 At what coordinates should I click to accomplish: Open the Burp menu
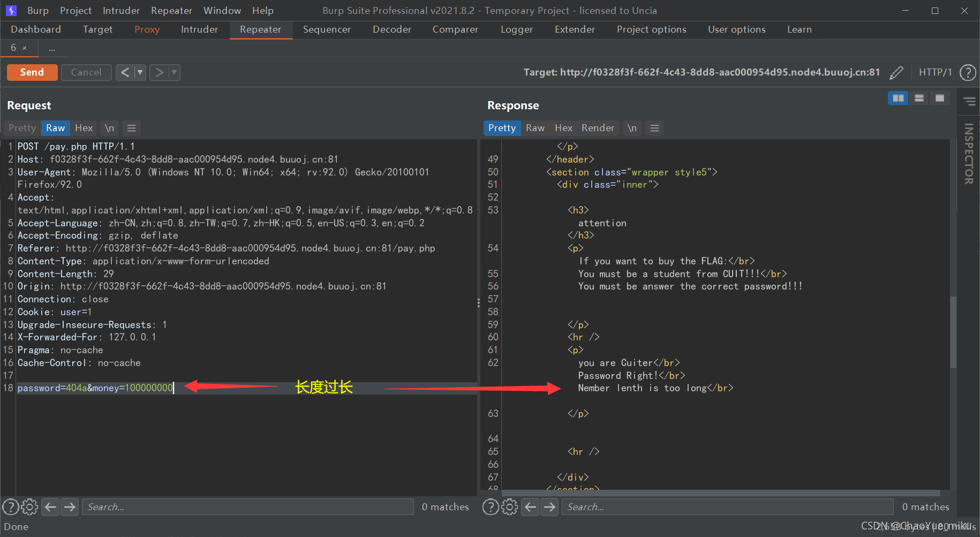[38, 11]
